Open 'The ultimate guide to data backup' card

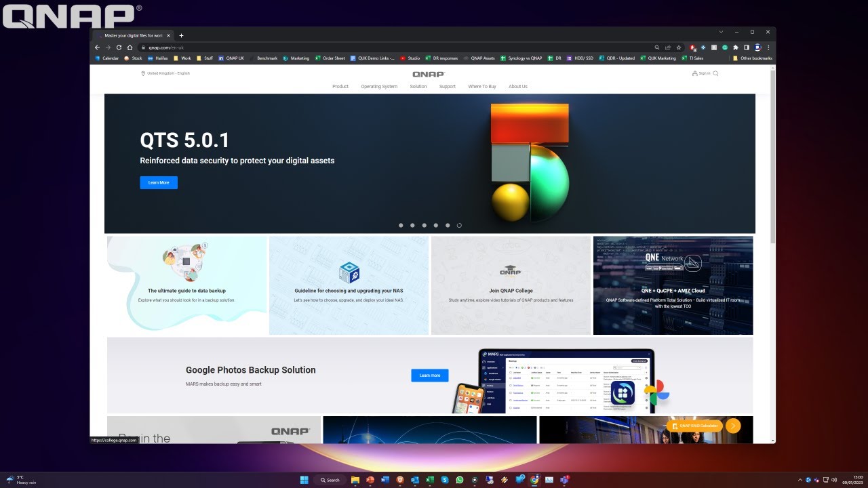tap(186, 285)
